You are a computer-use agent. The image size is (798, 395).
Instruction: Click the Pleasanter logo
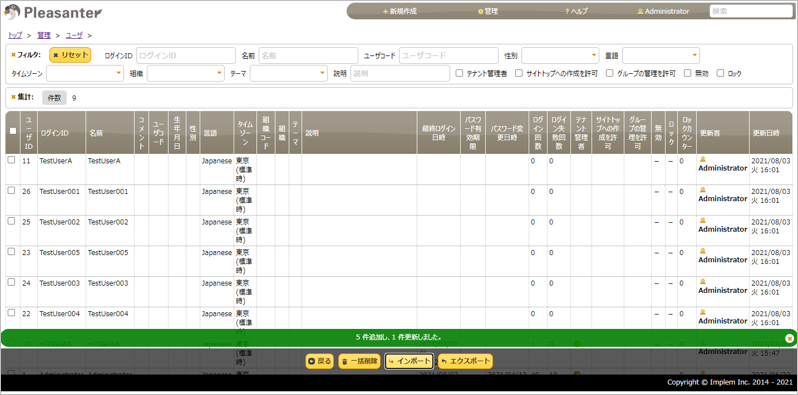(x=53, y=12)
